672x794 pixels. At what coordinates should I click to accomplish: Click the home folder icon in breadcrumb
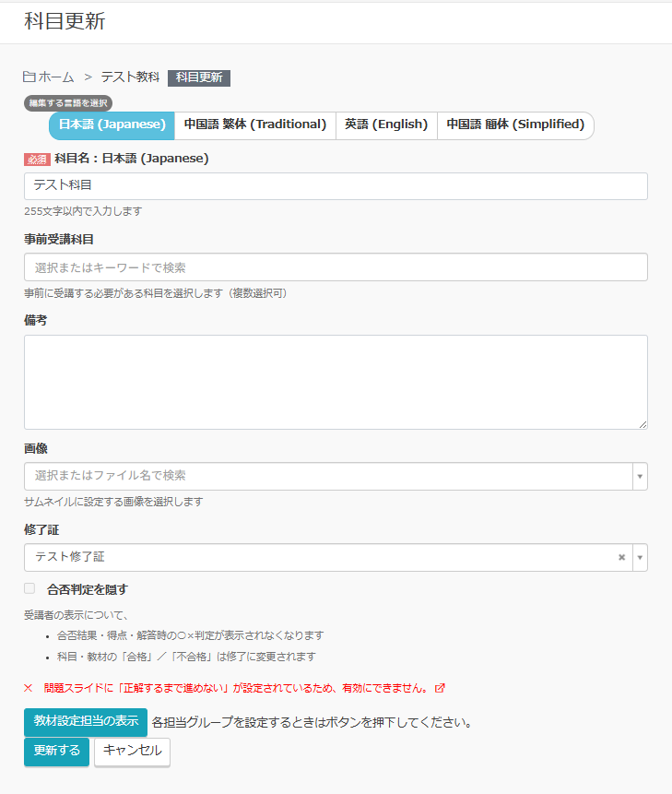click(x=29, y=77)
